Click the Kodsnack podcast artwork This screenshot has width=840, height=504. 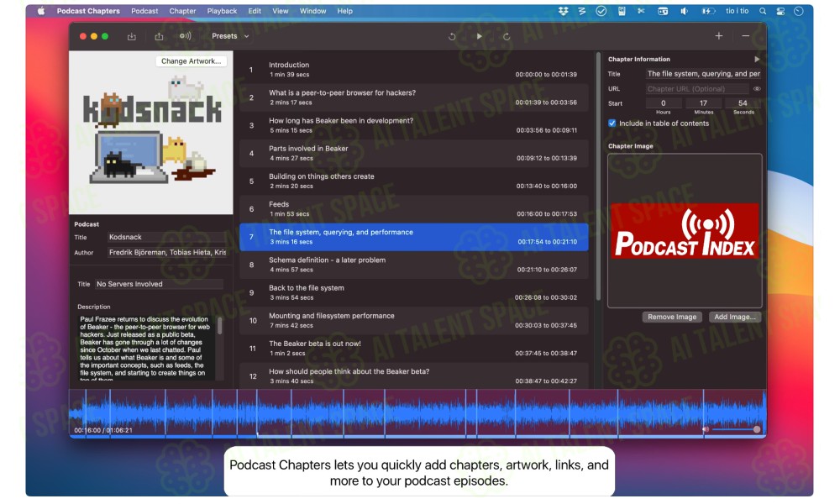pyautogui.click(x=151, y=133)
